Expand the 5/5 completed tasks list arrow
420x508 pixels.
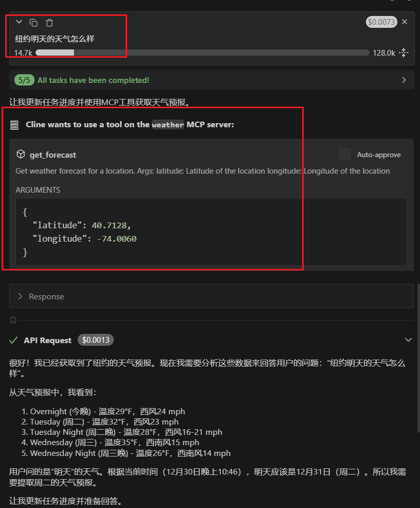click(x=404, y=80)
